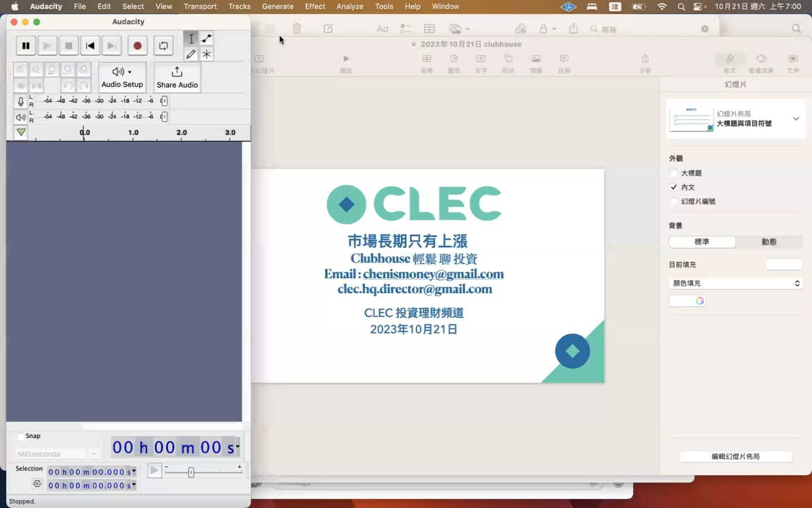Click the Zoom Out magnifier icon
The width and height of the screenshot is (812, 508).
coord(36,70)
